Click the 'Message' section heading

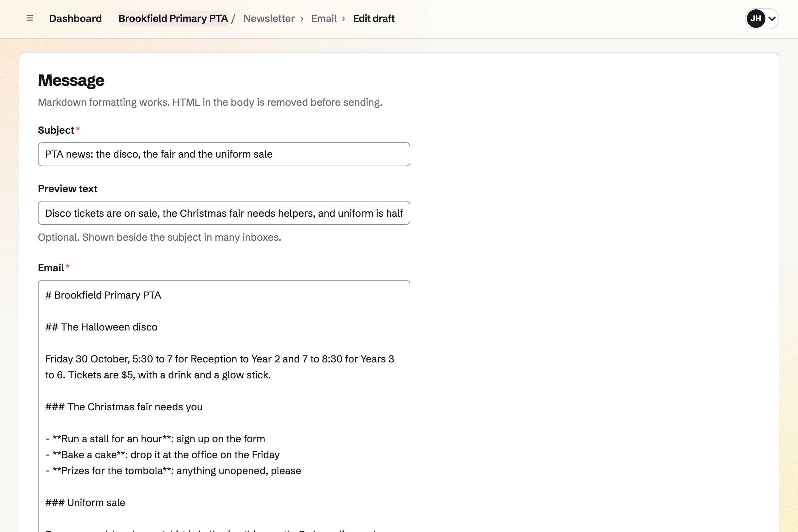[71, 80]
